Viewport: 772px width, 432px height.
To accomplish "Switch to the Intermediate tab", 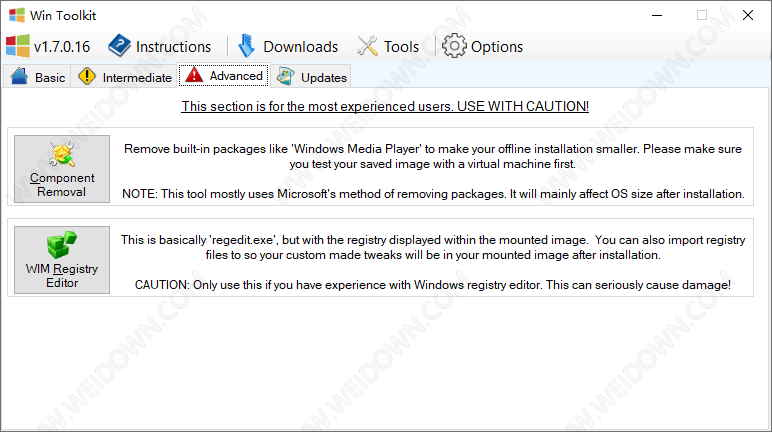I will pos(124,77).
